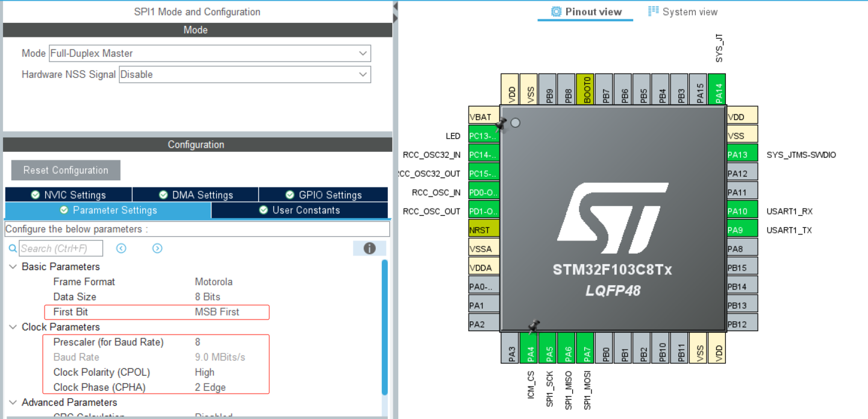Open the Hardware NSS Signal dropdown
Screen dimensions: 868x419
coord(245,74)
